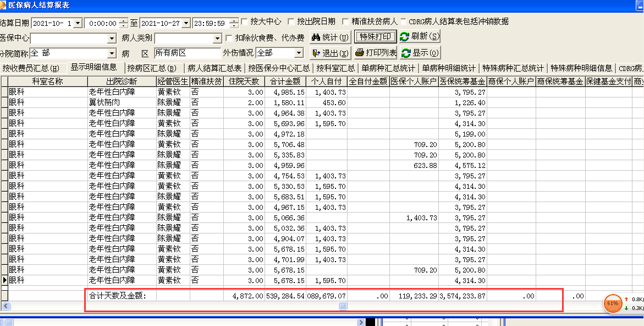Screen dimensions: 644x326
Task: Click the current-row arrow indicator in last row
Action: tap(4, 280)
